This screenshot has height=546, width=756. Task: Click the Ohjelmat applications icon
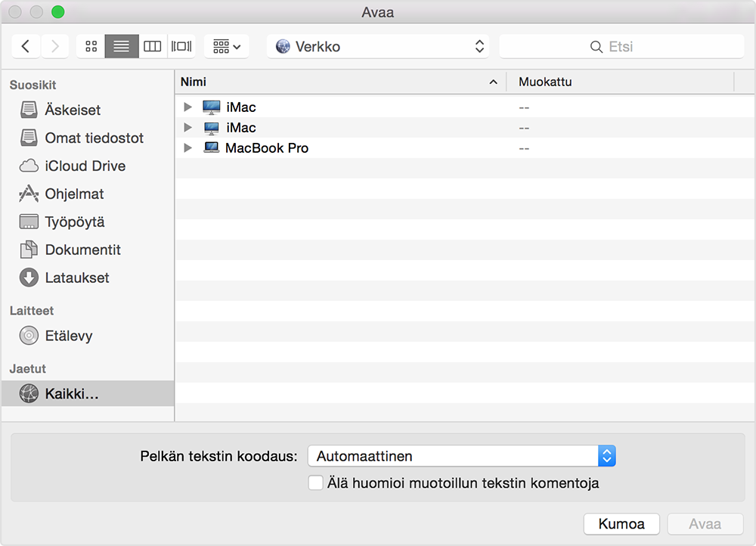coord(29,194)
